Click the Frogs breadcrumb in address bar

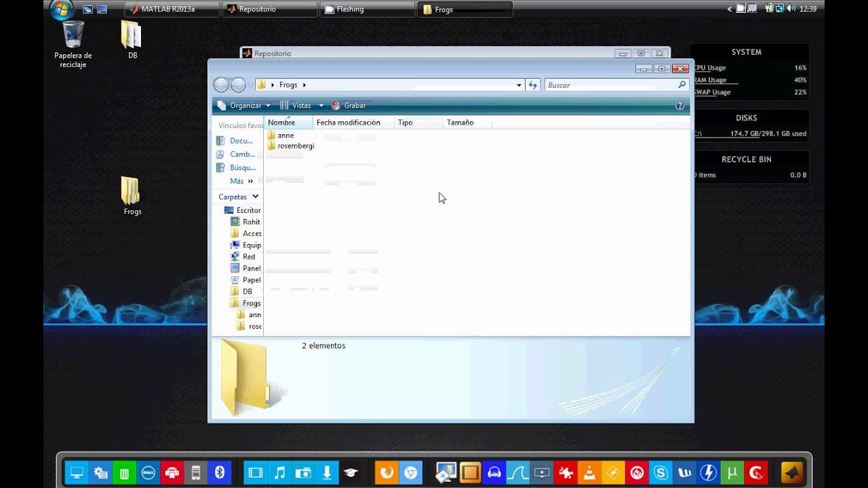point(288,85)
